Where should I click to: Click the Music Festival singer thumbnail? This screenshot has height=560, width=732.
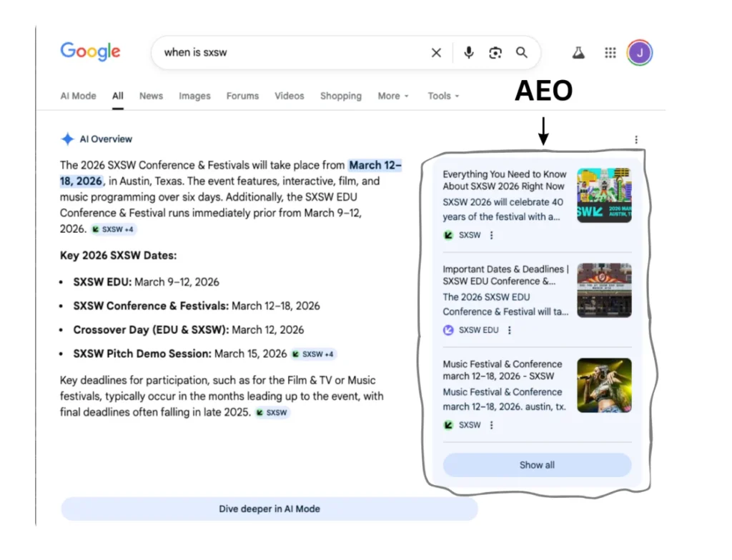[x=604, y=385]
